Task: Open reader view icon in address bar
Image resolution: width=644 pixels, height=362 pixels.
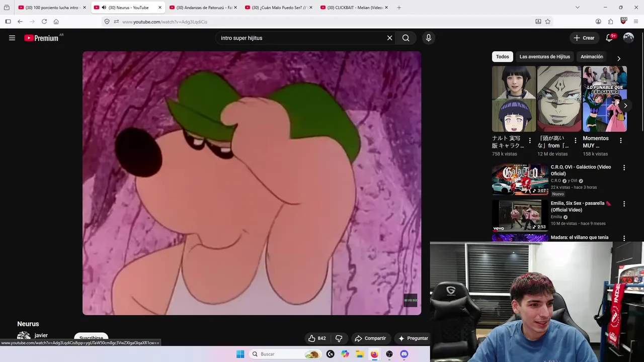Action: pyautogui.click(x=538, y=22)
